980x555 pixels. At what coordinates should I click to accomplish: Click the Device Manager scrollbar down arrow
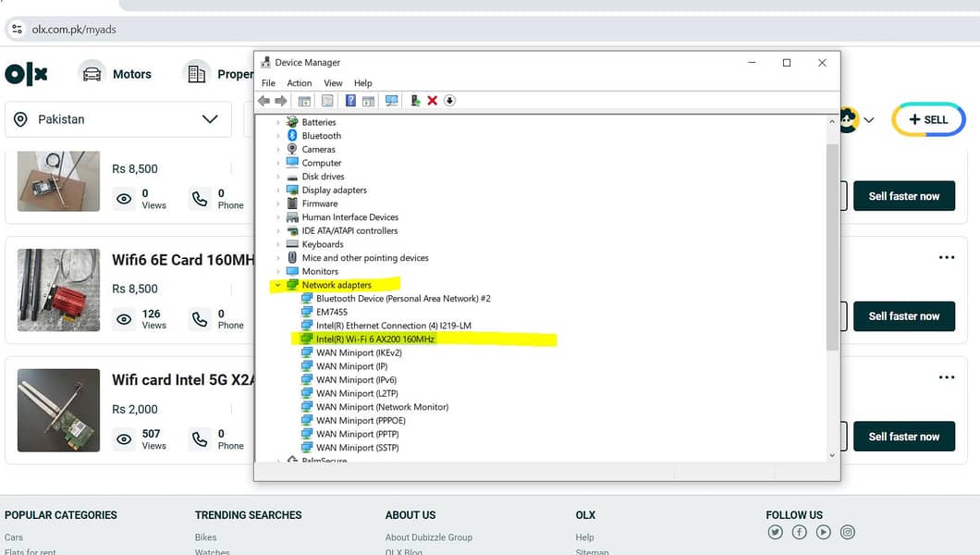[832, 455]
